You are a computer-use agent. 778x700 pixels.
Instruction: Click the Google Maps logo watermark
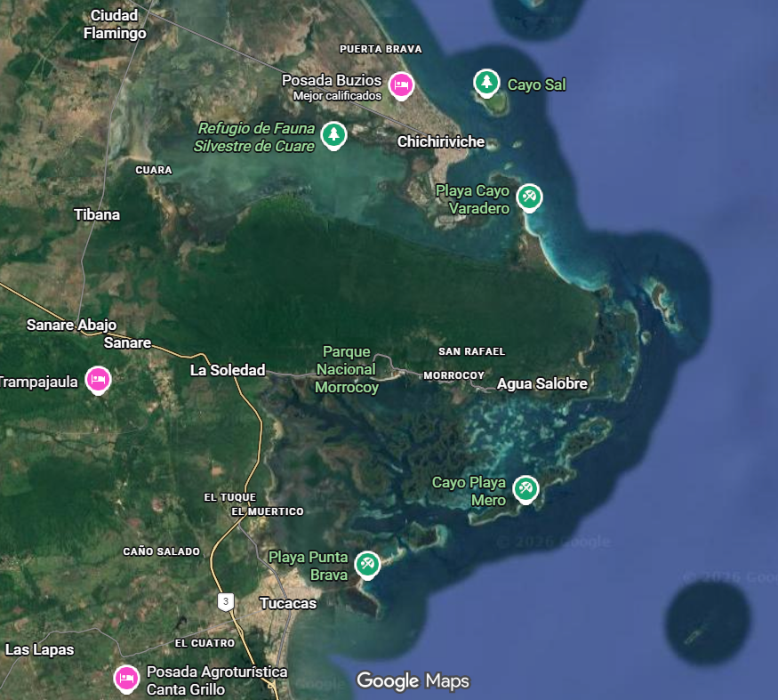[x=413, y=681]
